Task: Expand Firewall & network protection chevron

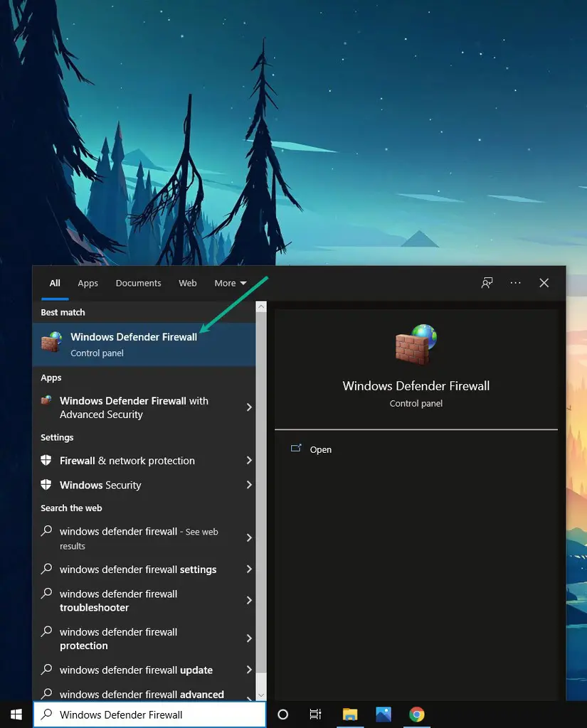Action: pos(249,460)
